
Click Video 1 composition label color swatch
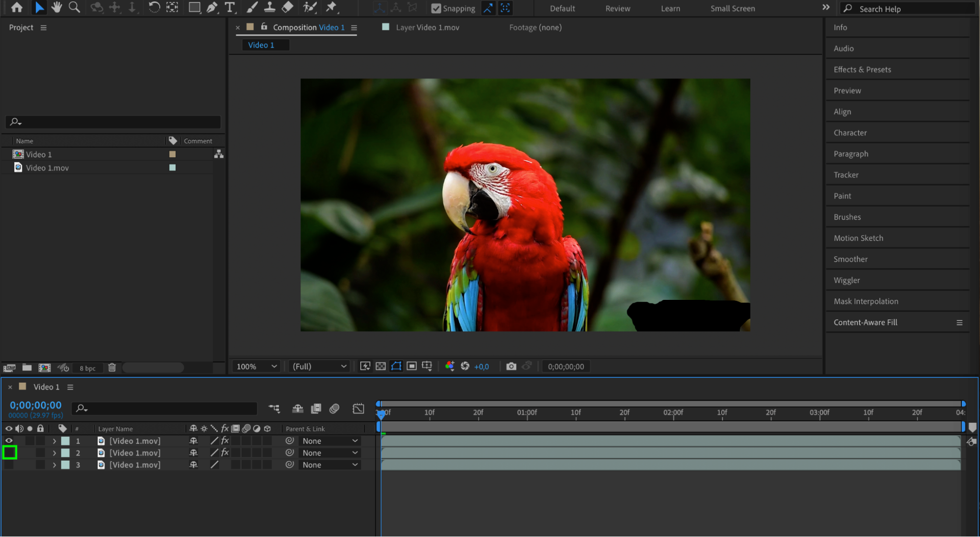coord(173,154)
